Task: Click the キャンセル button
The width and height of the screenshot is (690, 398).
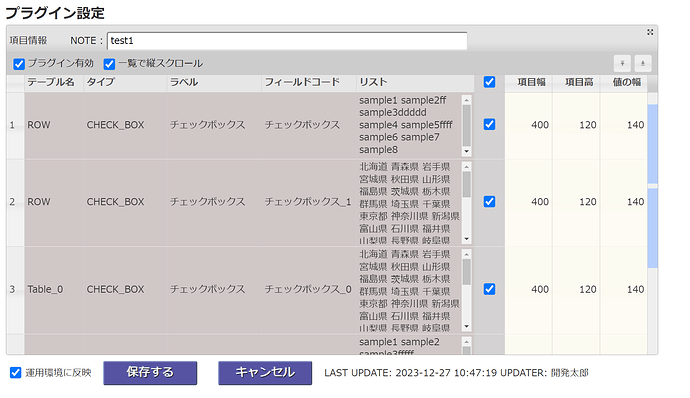Action: pyautogui.click(x=265, y=373)
